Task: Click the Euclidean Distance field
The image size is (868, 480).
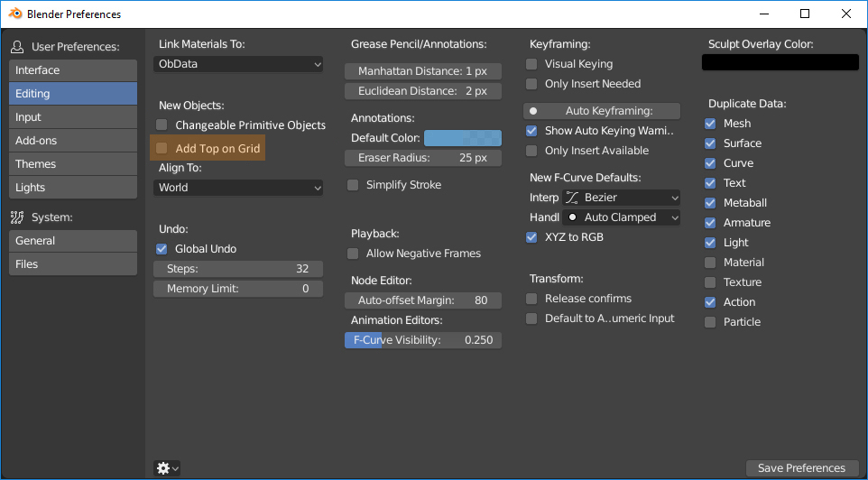Action: pos(423,91)
